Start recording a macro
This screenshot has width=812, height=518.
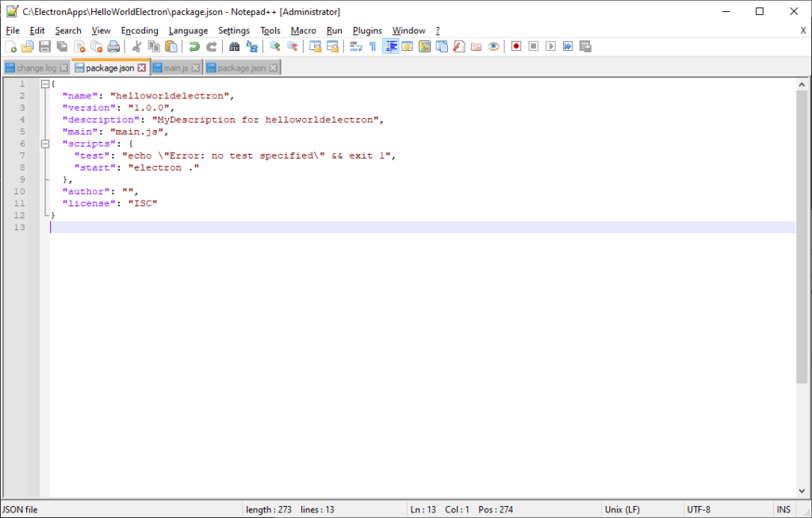pyautogui.click(x=516, y=46)
